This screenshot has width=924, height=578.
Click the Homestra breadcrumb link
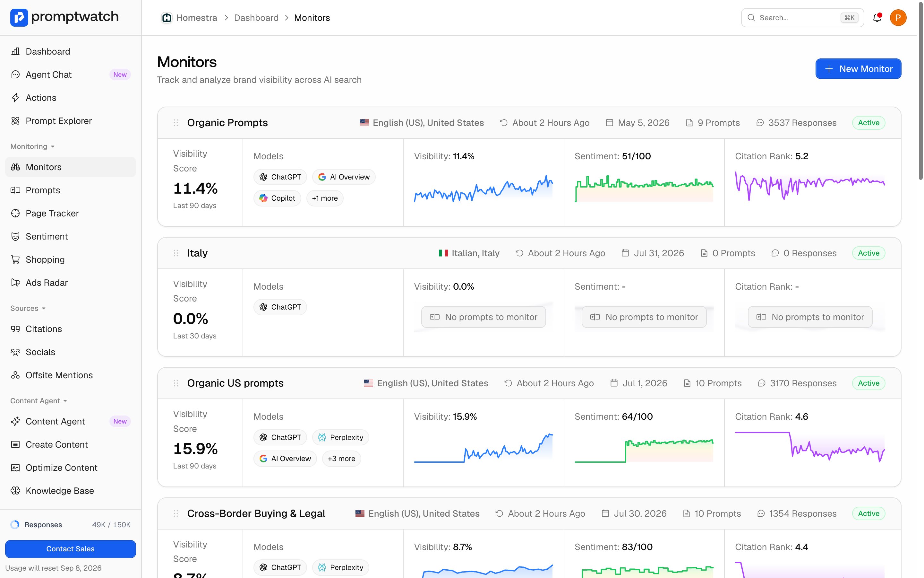click(197, 18)
